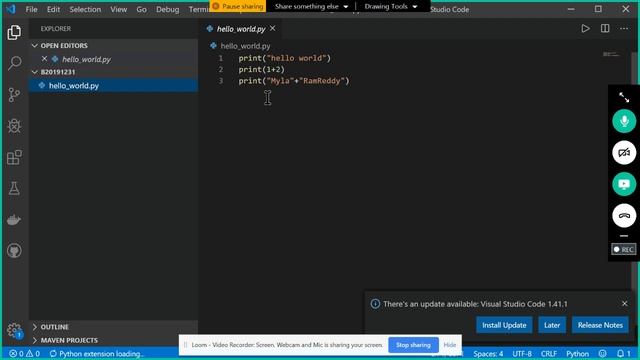
Task: Open Manage settings gear icon
Action: [14, 330]
